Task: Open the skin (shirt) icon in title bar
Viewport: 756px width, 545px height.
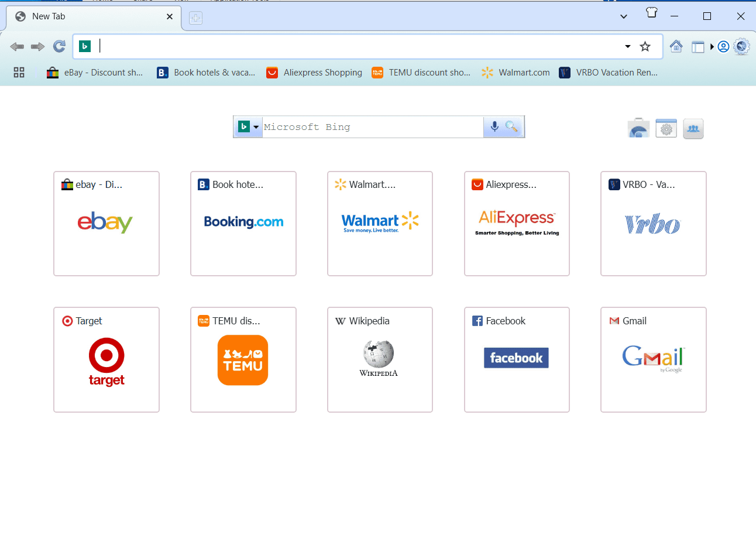Action: pos(652,12)
